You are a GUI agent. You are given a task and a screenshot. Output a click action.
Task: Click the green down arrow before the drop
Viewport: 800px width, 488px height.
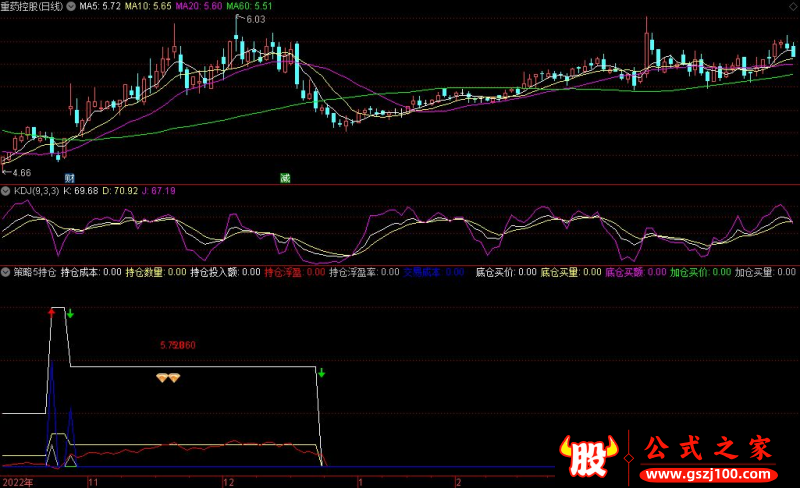[322, 374]
